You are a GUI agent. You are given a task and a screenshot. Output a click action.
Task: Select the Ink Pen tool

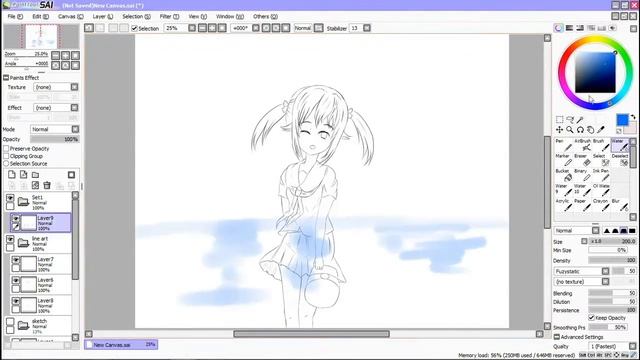point(601,176)
